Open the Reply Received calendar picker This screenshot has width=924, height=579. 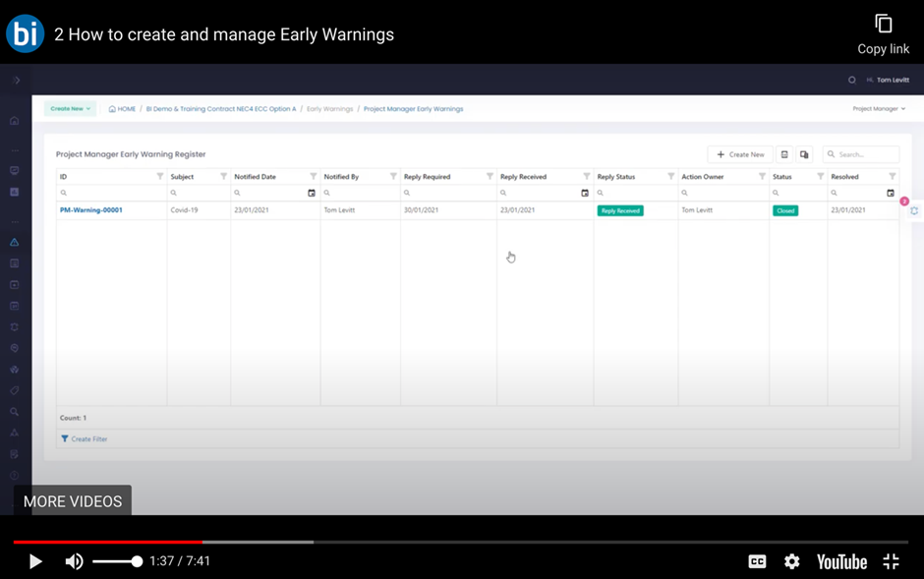[x=585, y=193]
